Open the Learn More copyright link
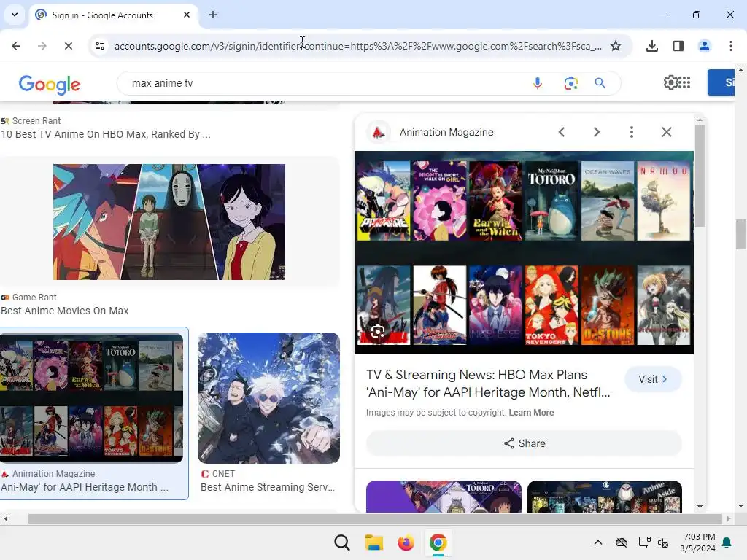 531,413
